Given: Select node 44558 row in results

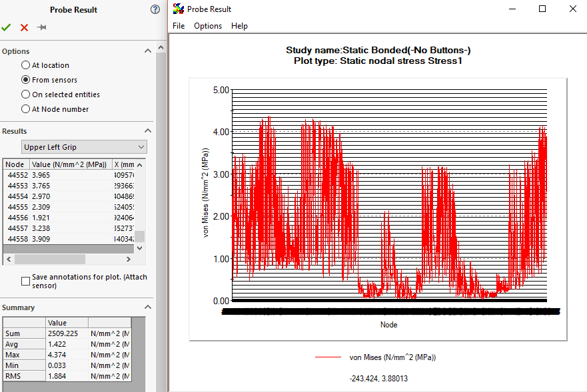Looking at the screenshot, I should tap(69, 239).
